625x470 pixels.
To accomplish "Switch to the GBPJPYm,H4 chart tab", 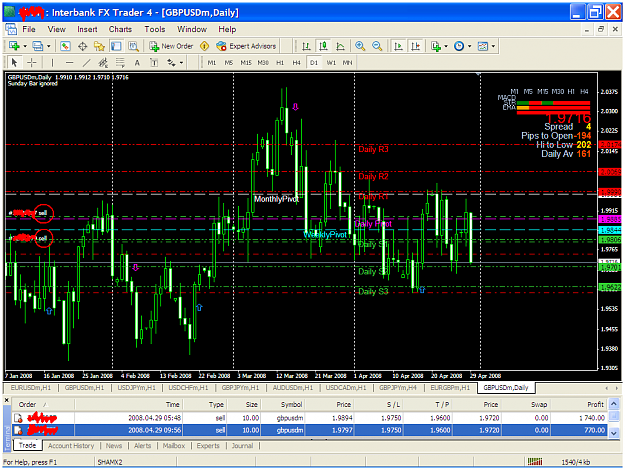I will (x=398, y=387).
